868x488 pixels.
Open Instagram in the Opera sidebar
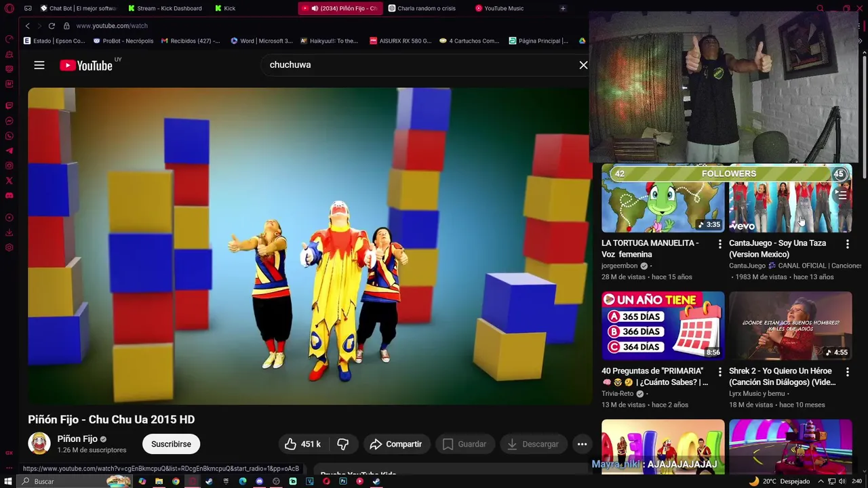[x=9, y=166]
